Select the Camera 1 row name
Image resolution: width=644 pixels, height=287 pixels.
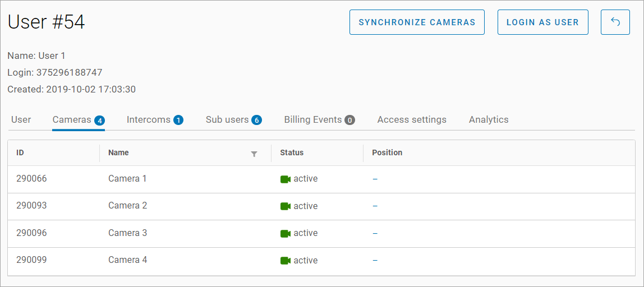point(127,179)
